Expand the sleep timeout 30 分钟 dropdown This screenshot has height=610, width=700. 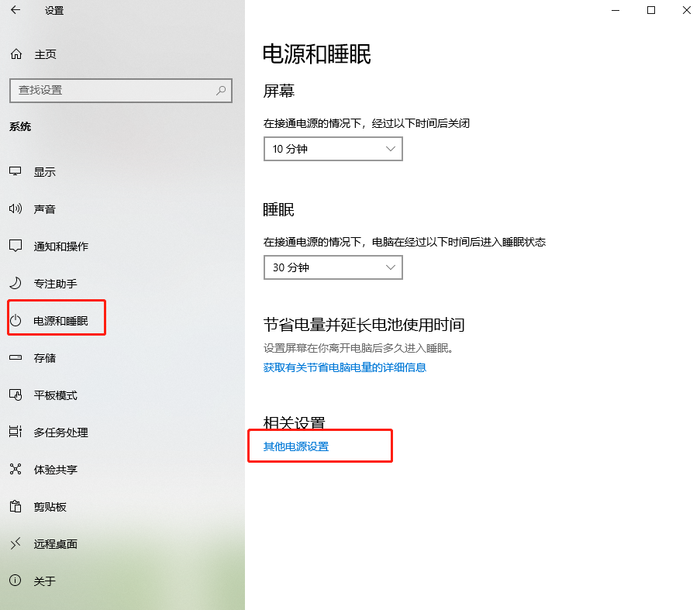pos(333,267)
